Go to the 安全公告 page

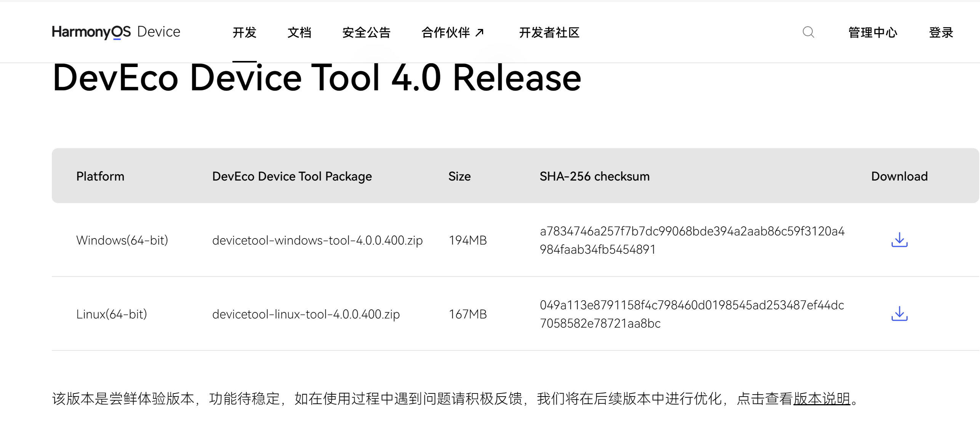point(366,32)
